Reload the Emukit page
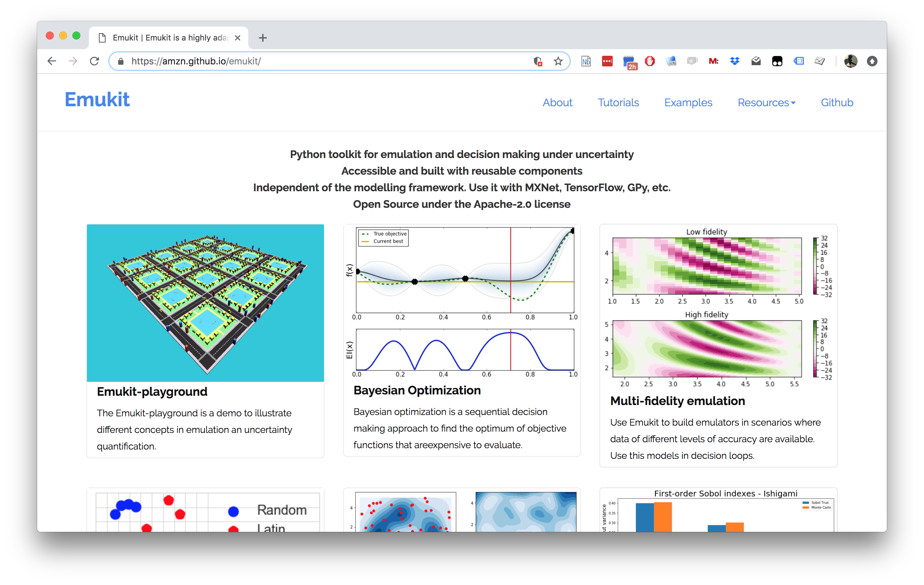 pos(94,61)
